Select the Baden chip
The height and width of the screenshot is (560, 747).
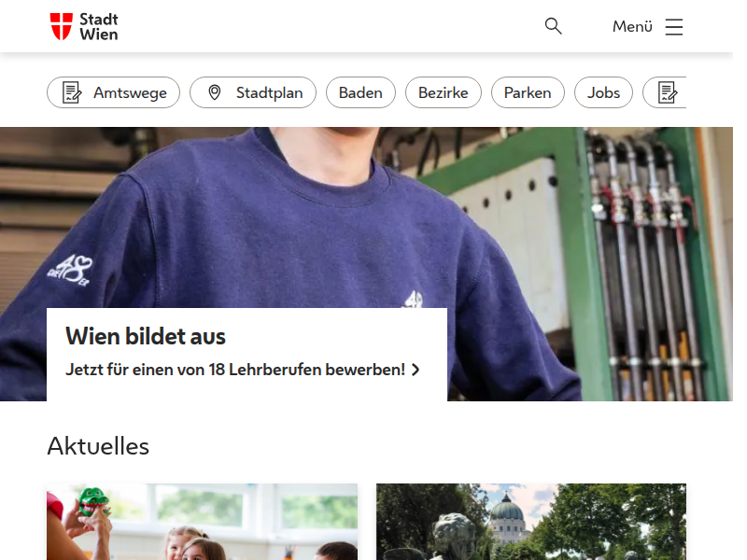point(360,92)
